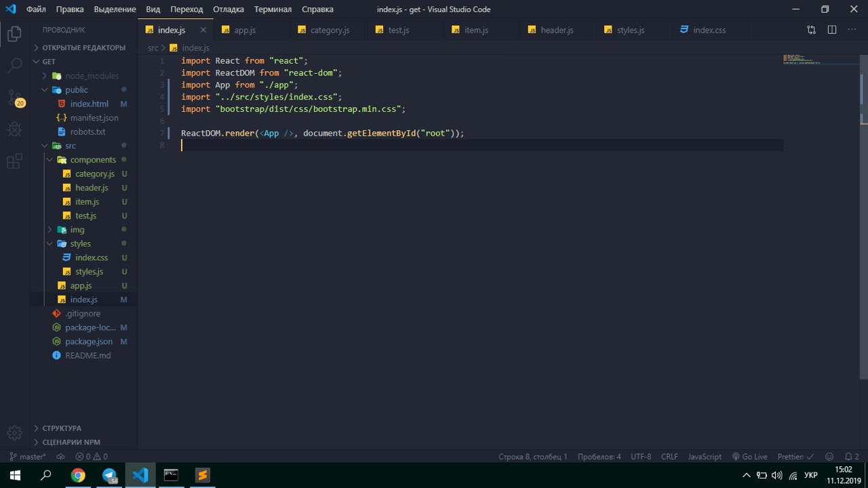Change language mode from JavaScript

[x=705, y=457]
